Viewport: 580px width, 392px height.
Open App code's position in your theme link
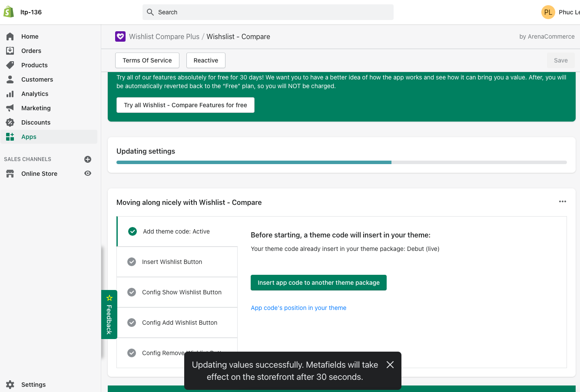click(x=298, y=308)
